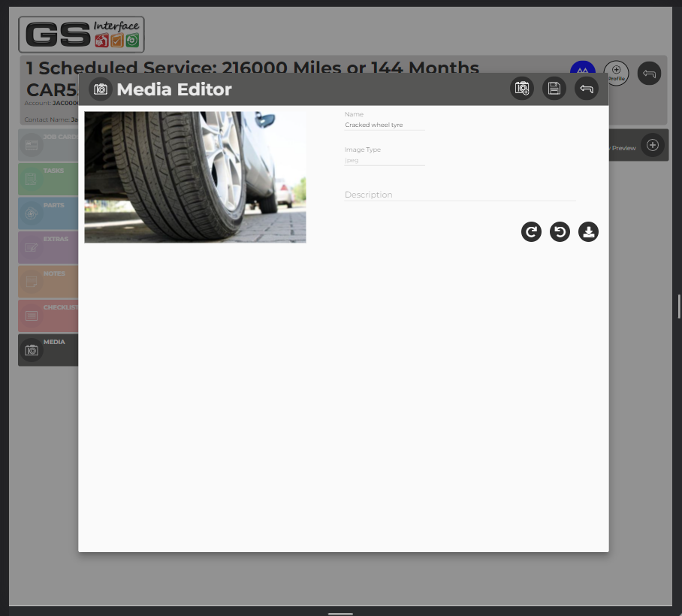
Task: Click the Image Type field showing jpeg
Action: click(385, 160)
